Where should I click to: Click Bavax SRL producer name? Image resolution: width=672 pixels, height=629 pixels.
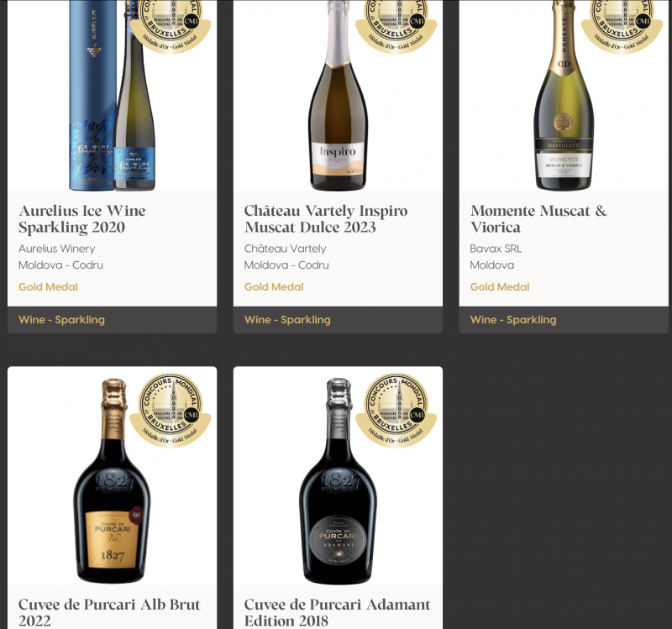click(496, 249)
